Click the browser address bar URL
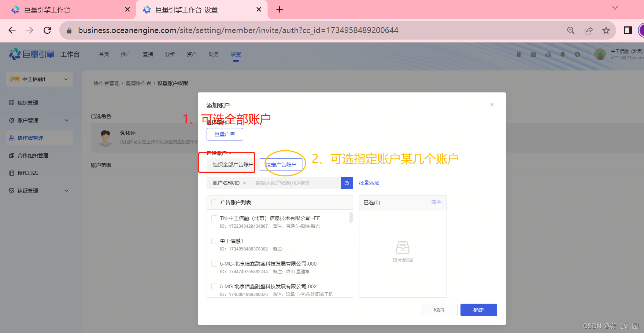Image resolution: width=644 pixels, height=333 pixels. (238, 30)
